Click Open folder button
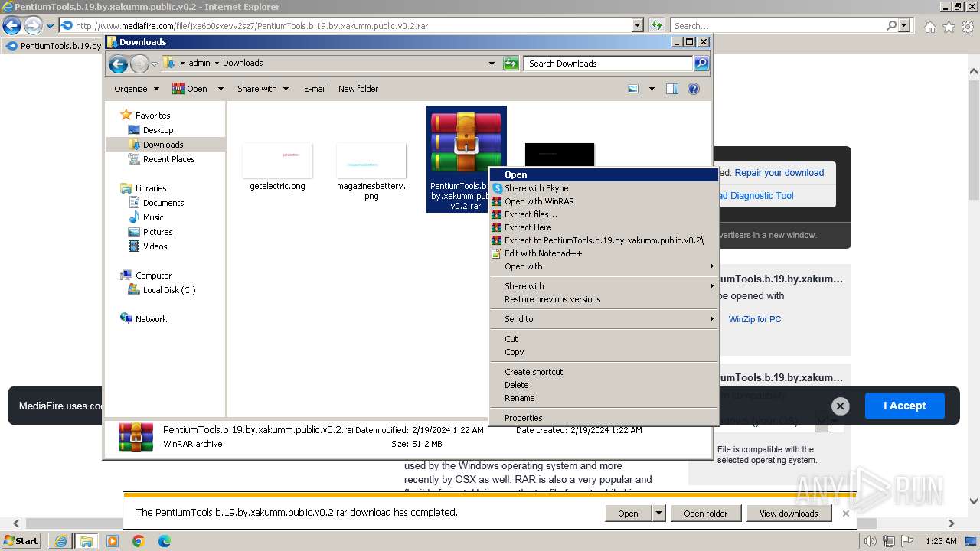The image size is (980, 551). [x=706, y=514]
